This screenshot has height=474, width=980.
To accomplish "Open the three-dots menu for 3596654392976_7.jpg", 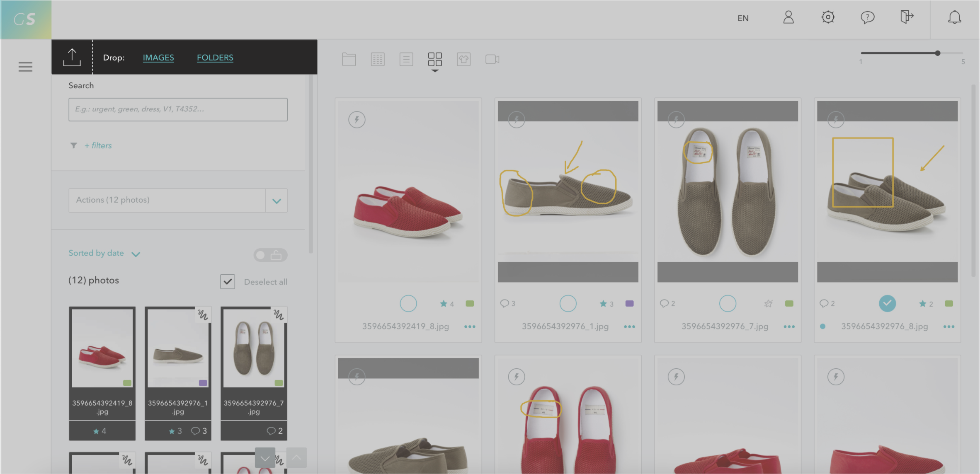I will tap(789, 326).
